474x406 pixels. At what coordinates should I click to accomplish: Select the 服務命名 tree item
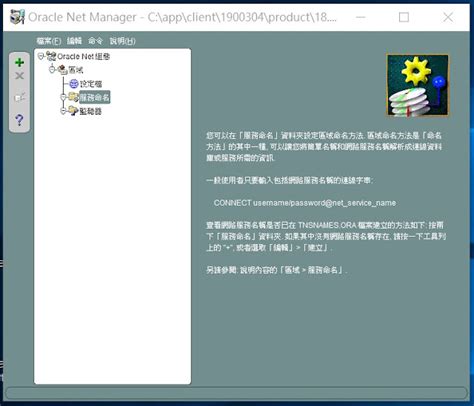[x=95, y=97]
